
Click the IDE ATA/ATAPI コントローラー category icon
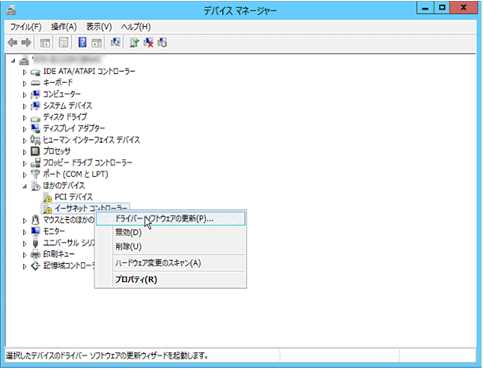click(36, 72)
